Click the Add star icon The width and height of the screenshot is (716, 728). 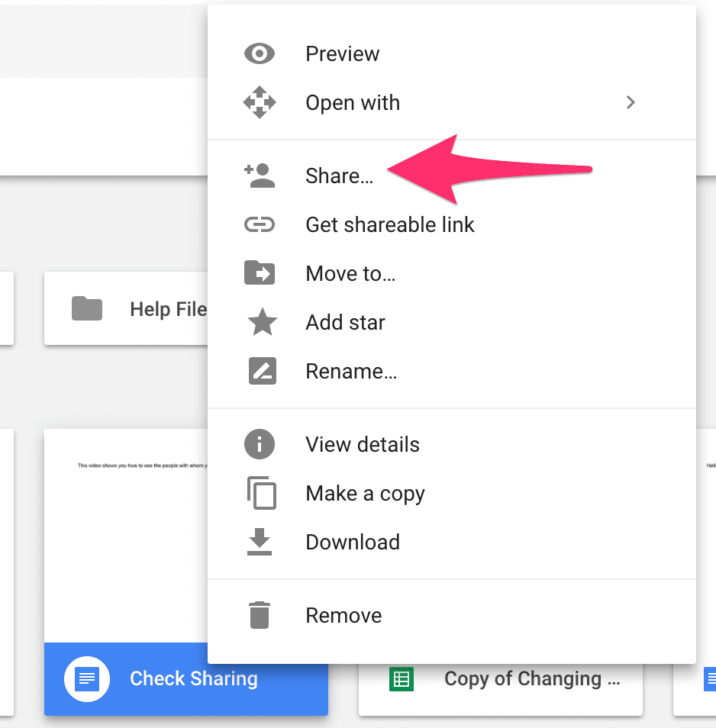point(263,322)
